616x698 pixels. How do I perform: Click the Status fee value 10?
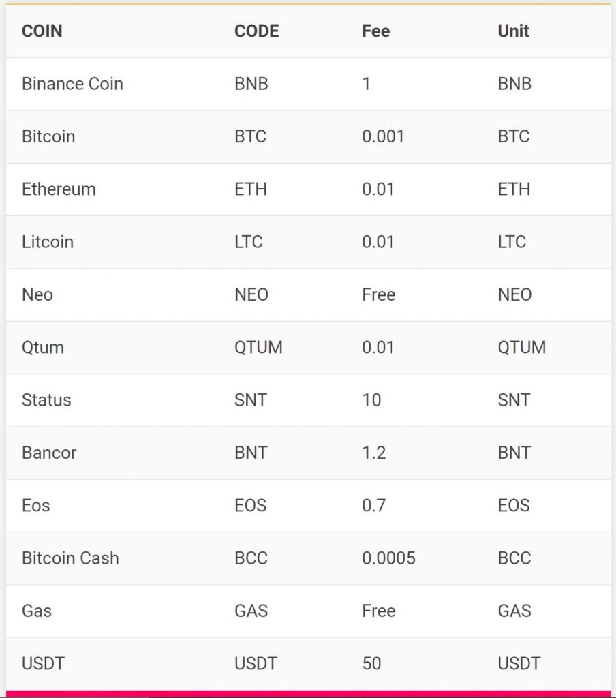click(371, 399)
